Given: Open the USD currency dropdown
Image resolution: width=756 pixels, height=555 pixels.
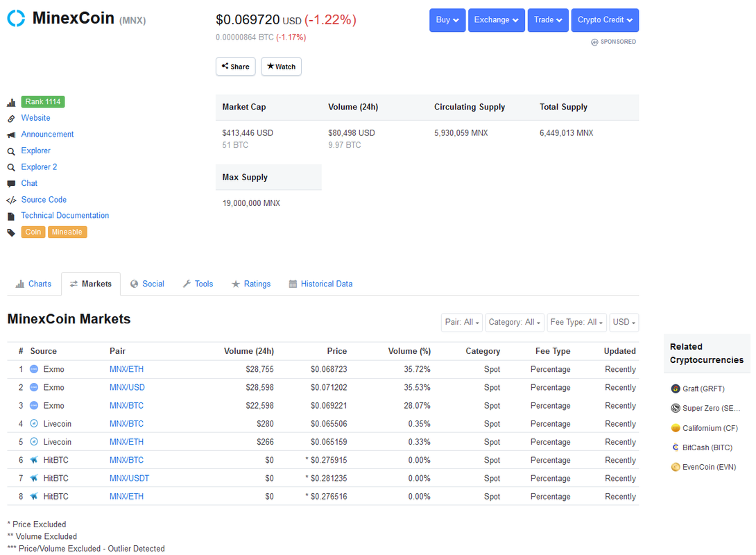Looking at the screenshot, I should pyautogui.click(x=624, y=323).
